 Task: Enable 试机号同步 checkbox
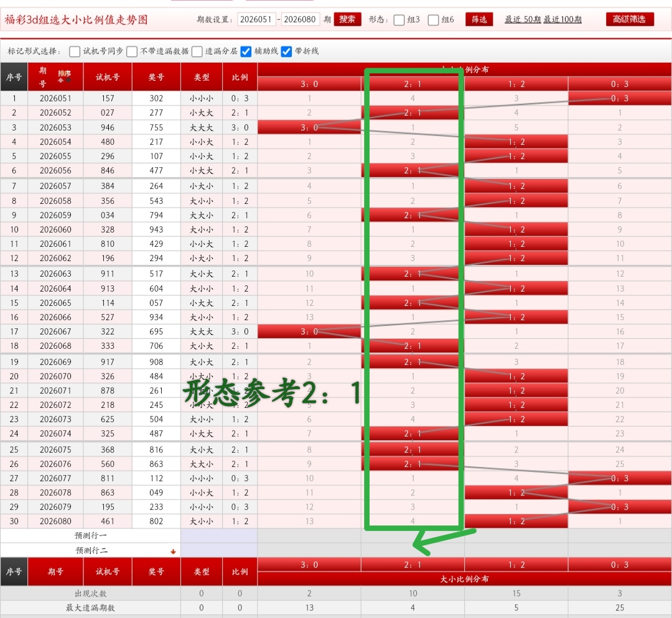click(75, 52)
